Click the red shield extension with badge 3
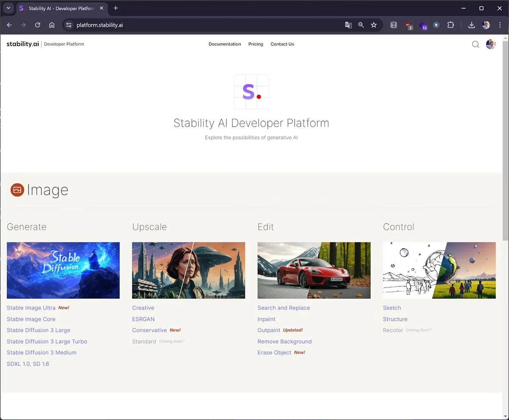 click(x=408, y=25)
